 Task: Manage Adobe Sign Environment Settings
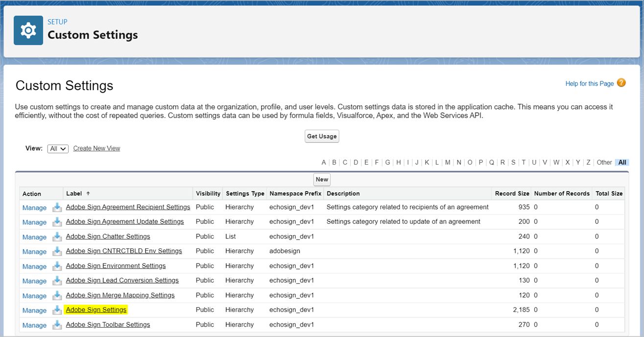pyautogui.click(x=34, y=266)
